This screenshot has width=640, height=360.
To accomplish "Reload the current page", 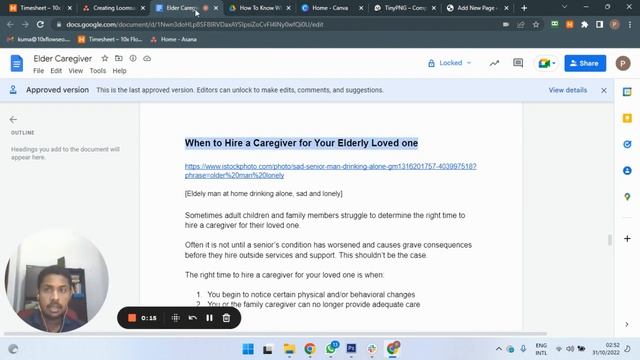I will pos(40,24).
